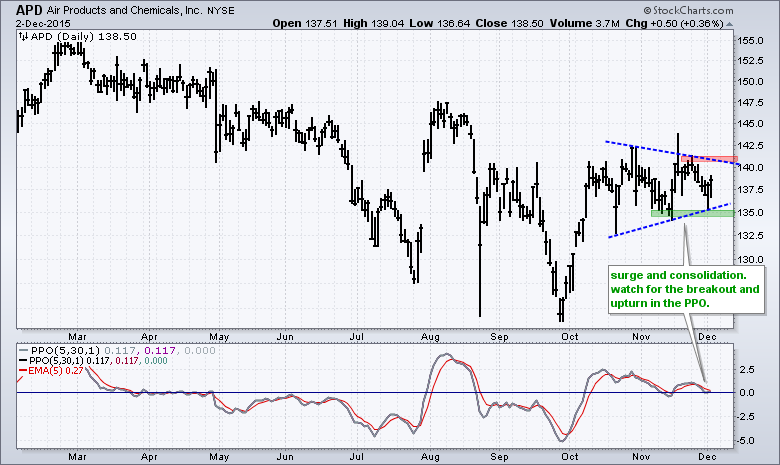The height and width of the screenshot is (465, 780).
Task: Click the 142.5 price axis label
Action: [x=750, y=145]
